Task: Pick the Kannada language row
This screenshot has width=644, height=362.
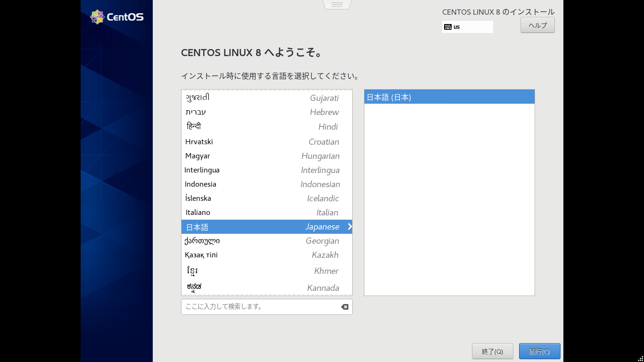Action: 267,288
